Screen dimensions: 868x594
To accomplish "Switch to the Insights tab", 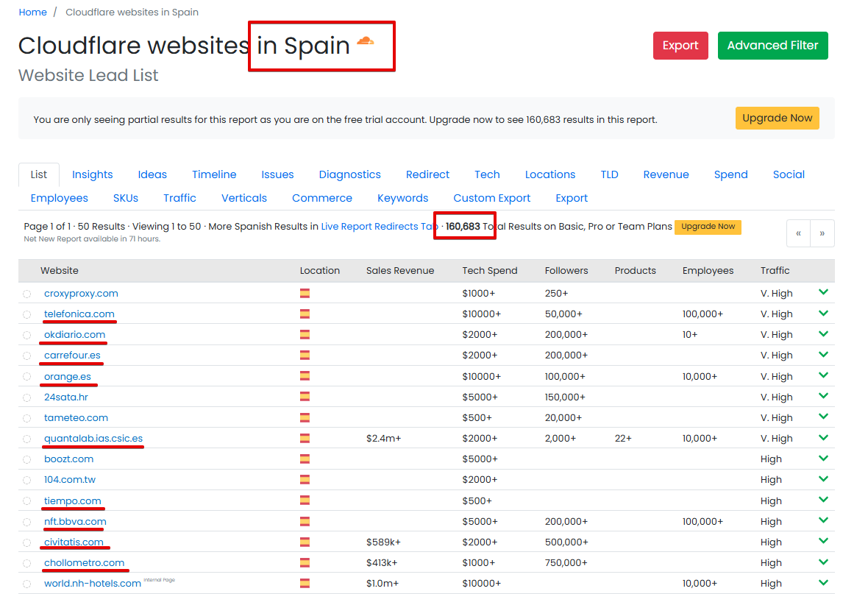I will coord(93,174).
